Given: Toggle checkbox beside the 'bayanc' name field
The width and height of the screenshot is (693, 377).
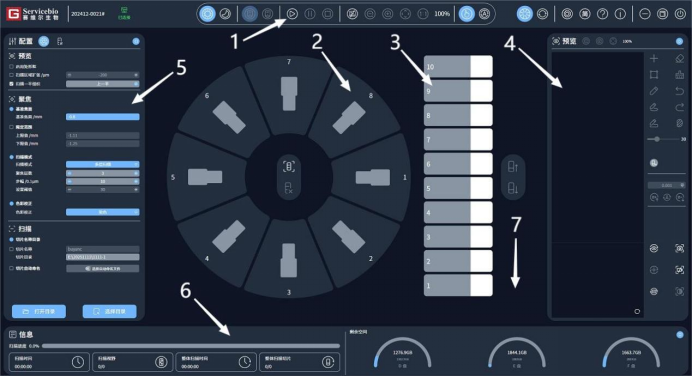Looking at the screenshot, I should coord(11,249).
